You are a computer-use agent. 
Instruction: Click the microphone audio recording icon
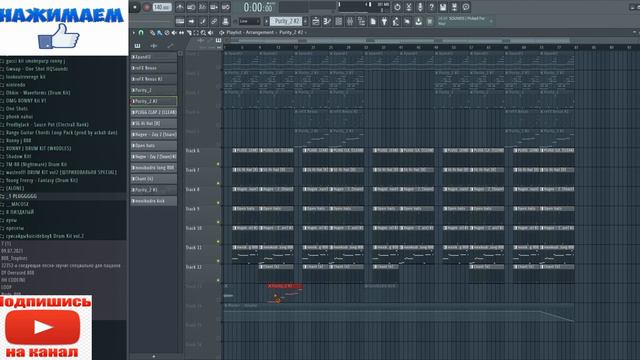[420, 7]
